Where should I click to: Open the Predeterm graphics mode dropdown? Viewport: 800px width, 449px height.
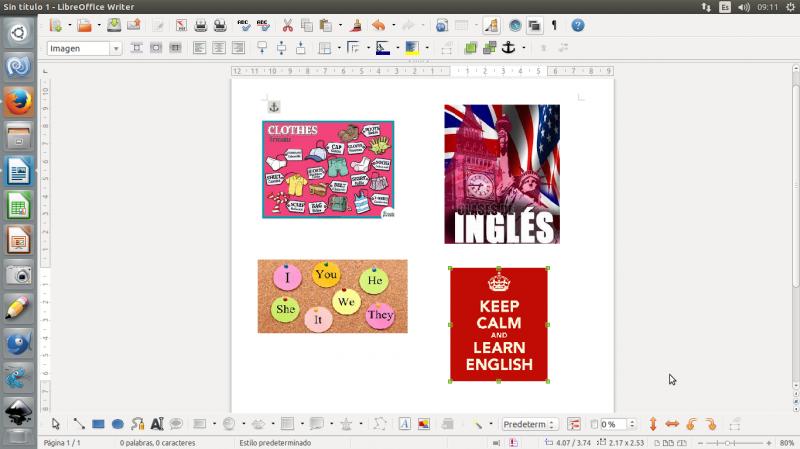(x=530, y=424)
